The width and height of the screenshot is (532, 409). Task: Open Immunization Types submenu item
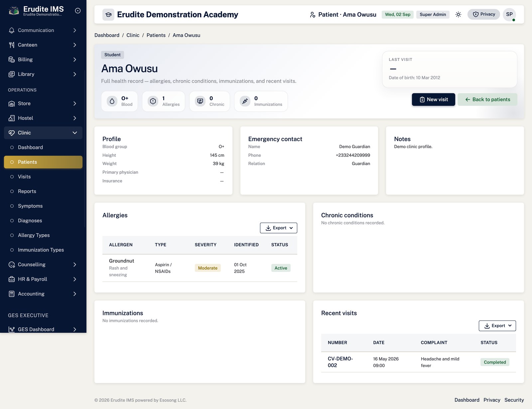[x=43, y=250]
